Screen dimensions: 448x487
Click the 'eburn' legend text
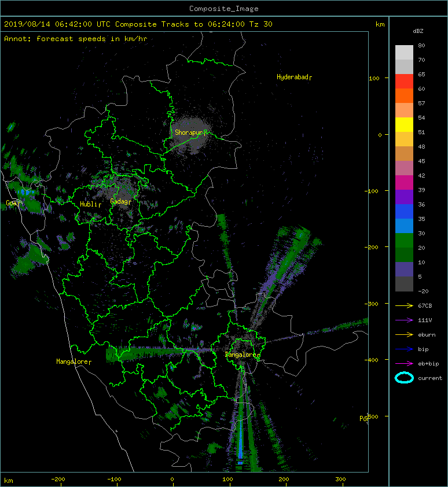point(427,334)
